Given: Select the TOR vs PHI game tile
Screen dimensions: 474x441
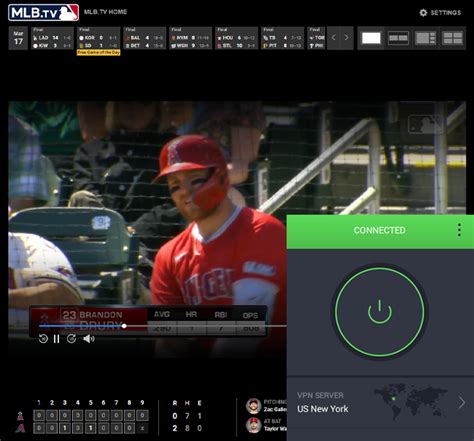Looking at the screenshot, I should (x=316, y=38).
